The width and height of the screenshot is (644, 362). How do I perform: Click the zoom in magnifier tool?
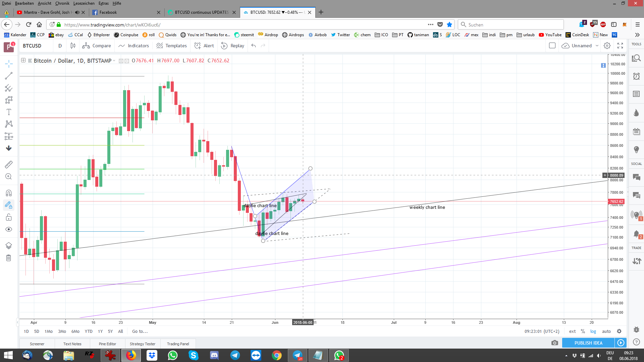coord(9,177)
